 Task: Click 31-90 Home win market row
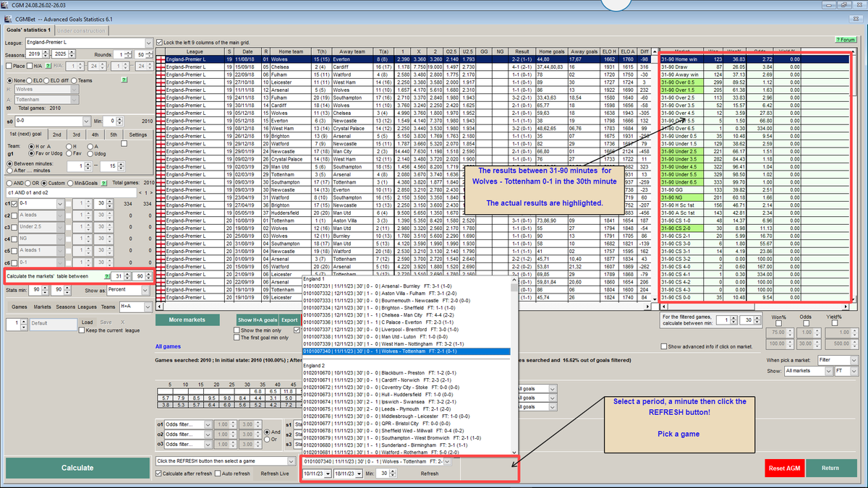click(x=754, y=59)
